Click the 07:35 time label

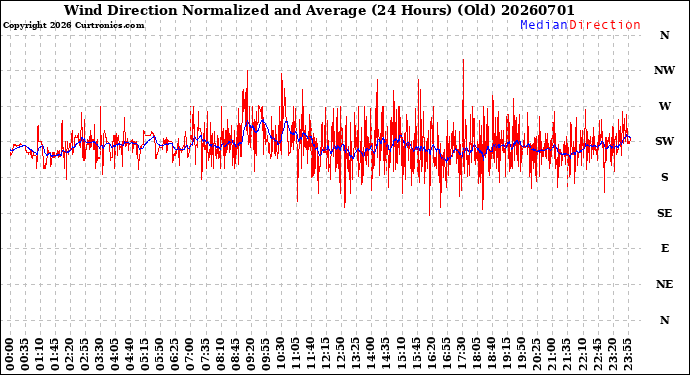point(206,354)
